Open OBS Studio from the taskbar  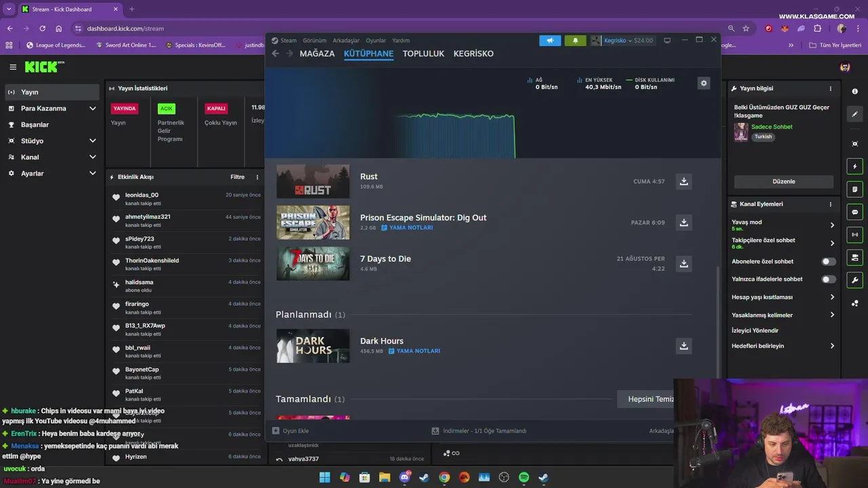pos(504,477)
